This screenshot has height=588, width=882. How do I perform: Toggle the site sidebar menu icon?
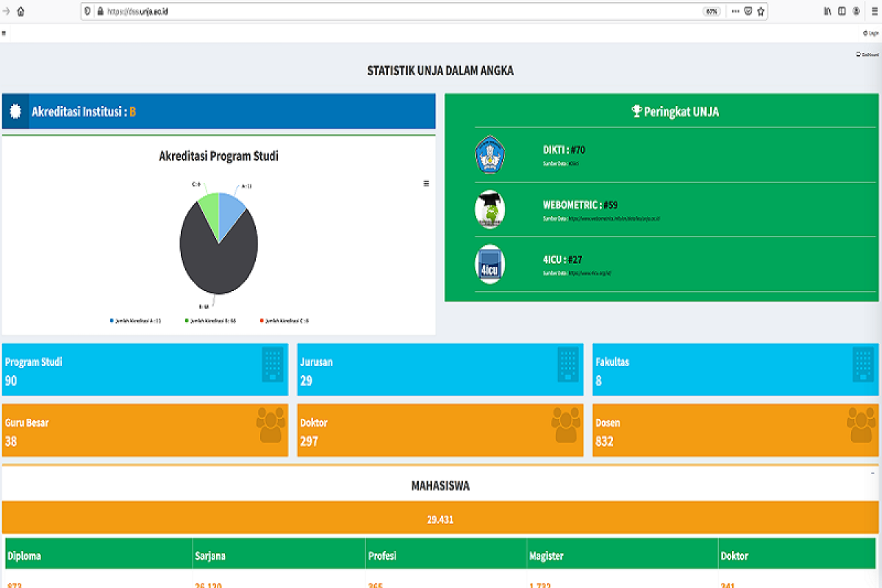point(4,33)
